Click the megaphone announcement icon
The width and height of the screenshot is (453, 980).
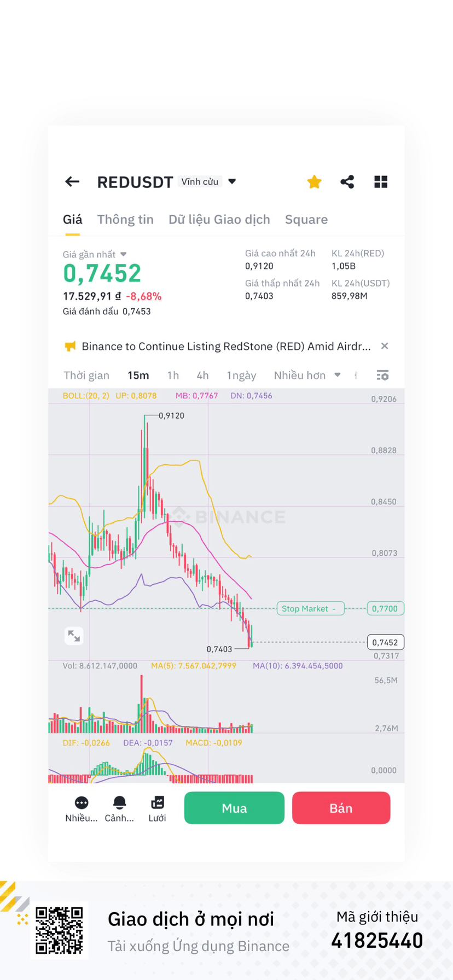70,346
